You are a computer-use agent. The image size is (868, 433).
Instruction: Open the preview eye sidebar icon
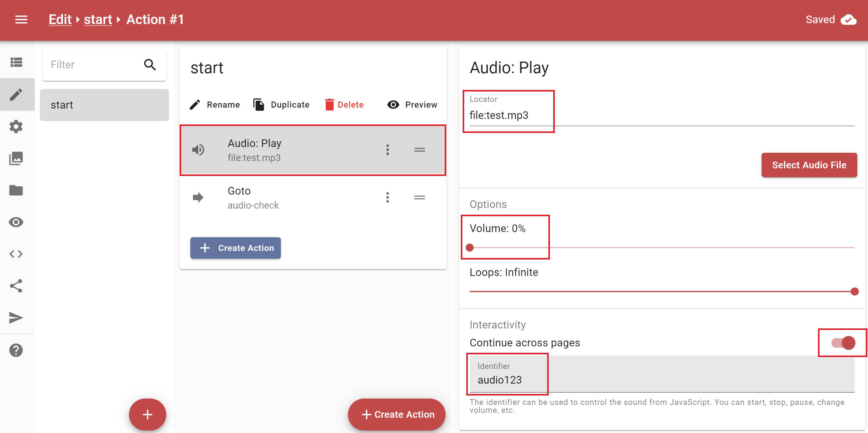tap(16, 222)
